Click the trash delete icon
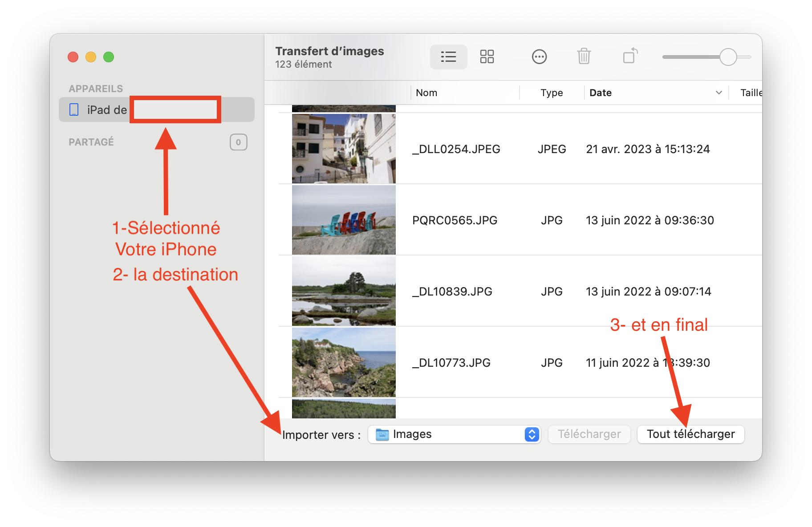Viewport: 812px width, 527px height. [584, 57]
